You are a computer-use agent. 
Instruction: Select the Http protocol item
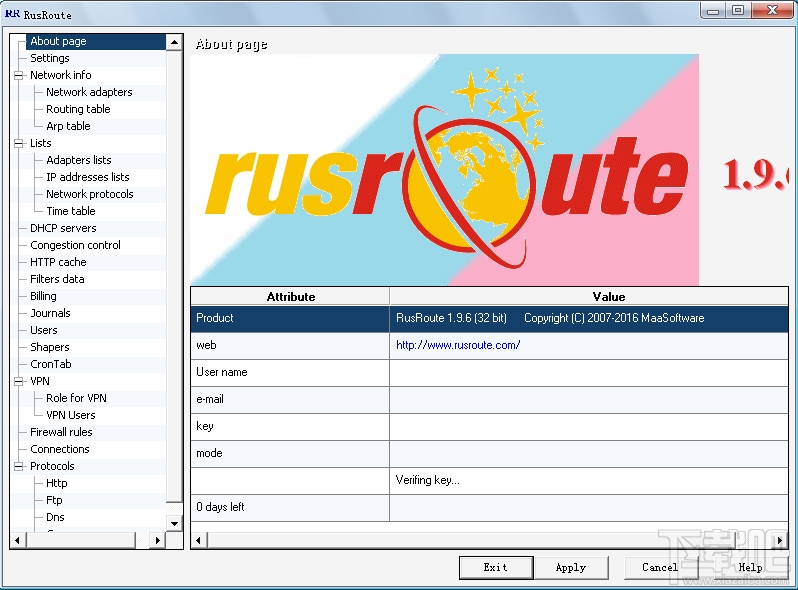click(x=56, y=483)
